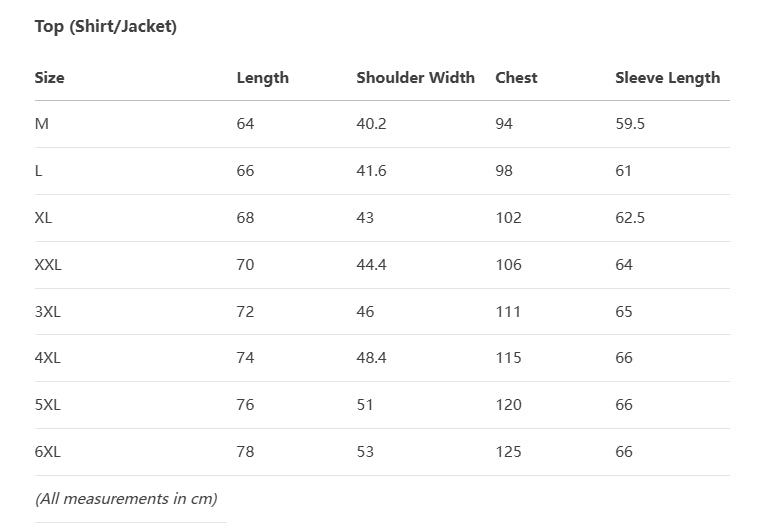Select the 3XL size row label
This screenshot has height=525, width=775.
47,312
